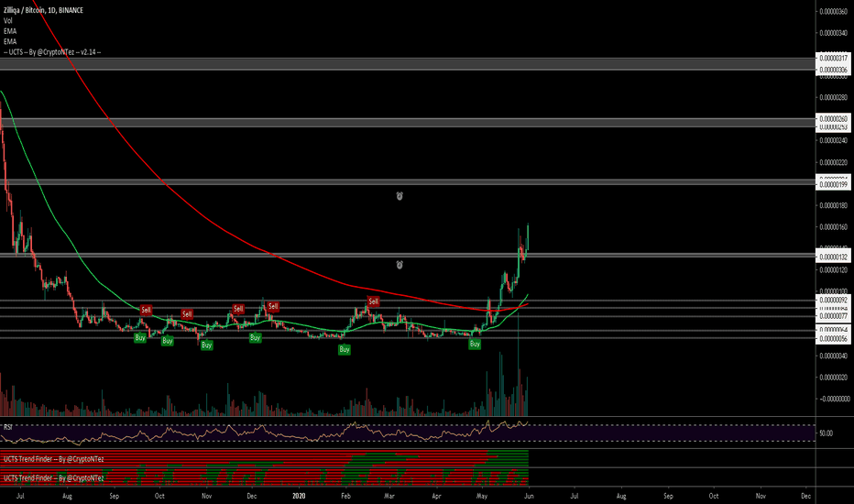
Task: Click the RSI 50.00 scale value
Action: [827, 433]
